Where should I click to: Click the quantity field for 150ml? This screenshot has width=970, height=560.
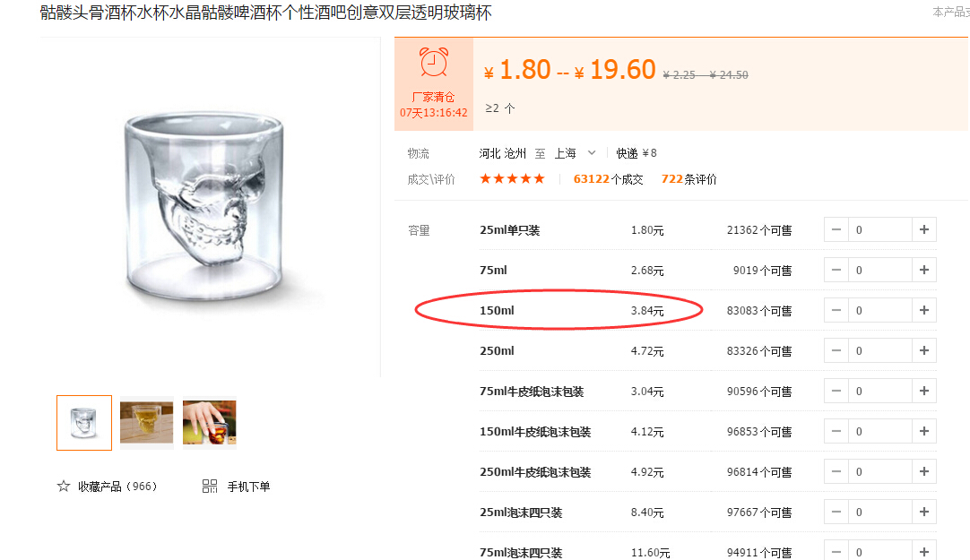click(x=880, y=310)
